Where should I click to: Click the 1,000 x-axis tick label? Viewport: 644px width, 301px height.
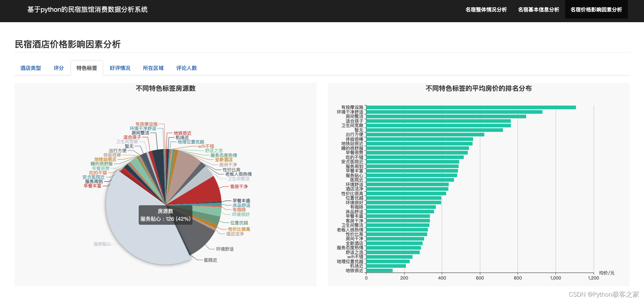click(x=555, y=278)
